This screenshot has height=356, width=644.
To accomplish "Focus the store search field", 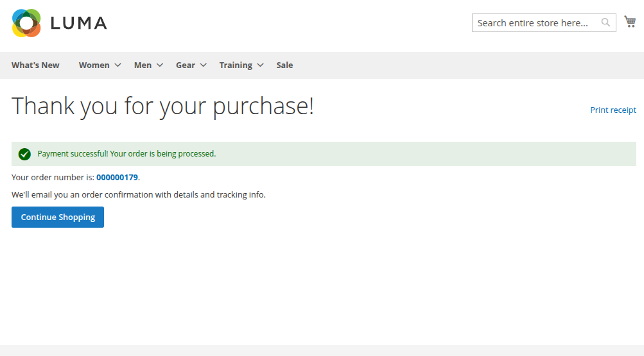I will (x=544, y=23).
